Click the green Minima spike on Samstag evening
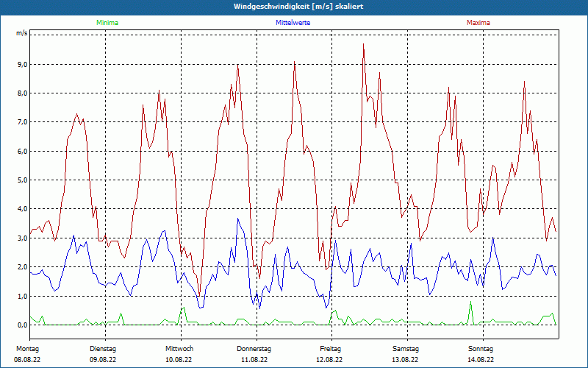 pos(470,302)
